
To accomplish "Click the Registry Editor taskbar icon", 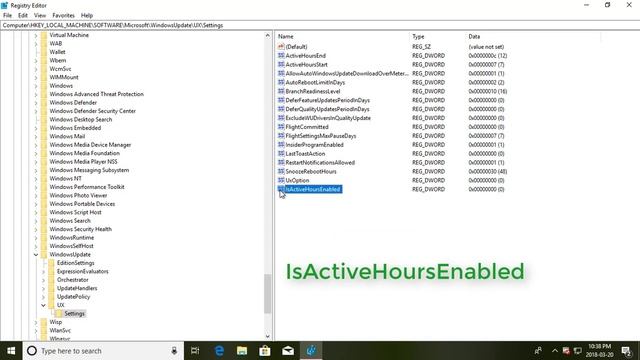I will tap(311, 351).
